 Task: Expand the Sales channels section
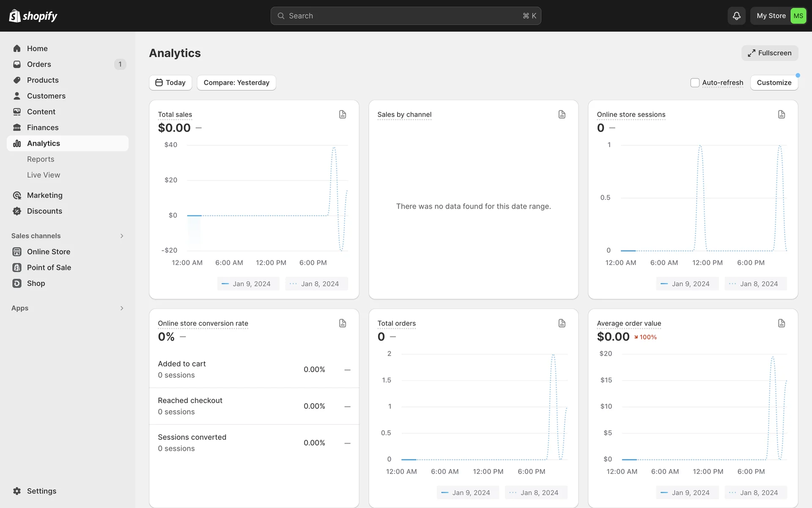pos(122,236)
